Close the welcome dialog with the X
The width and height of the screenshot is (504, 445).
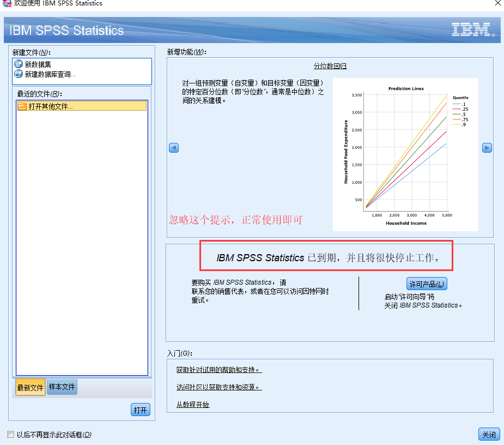click(x=497, y=3)
